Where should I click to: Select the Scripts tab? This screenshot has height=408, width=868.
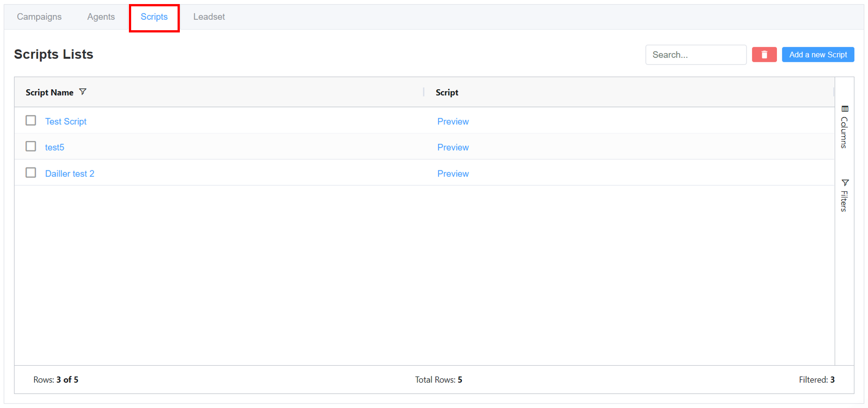pyautogui.click(x=154, y=17)
